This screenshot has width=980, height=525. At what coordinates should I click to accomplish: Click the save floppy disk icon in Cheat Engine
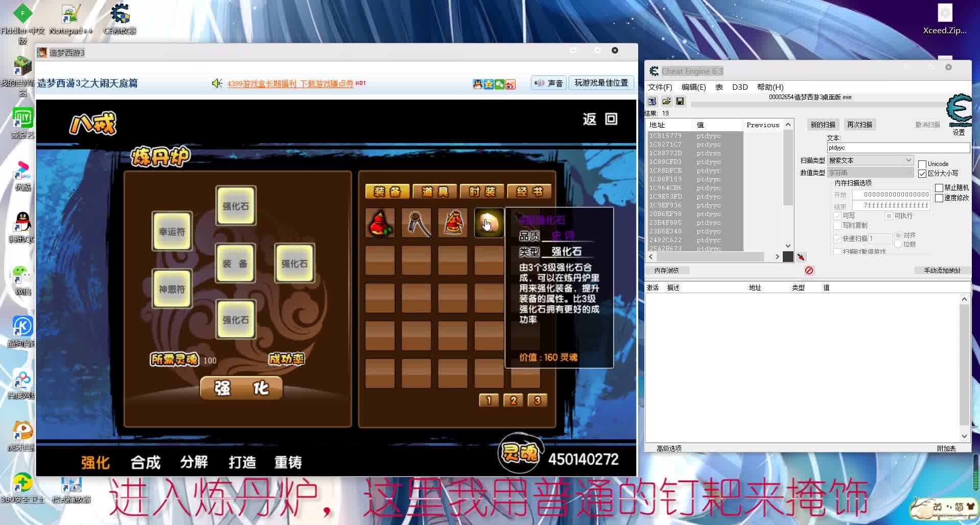[680, 101]
